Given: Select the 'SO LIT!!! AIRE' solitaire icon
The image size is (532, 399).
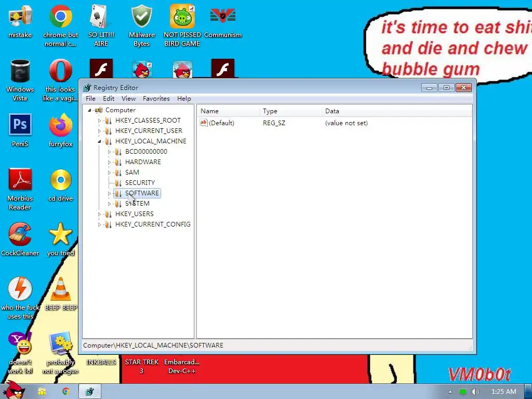Looking at the screenshot, I should click(x=101, y=25).
